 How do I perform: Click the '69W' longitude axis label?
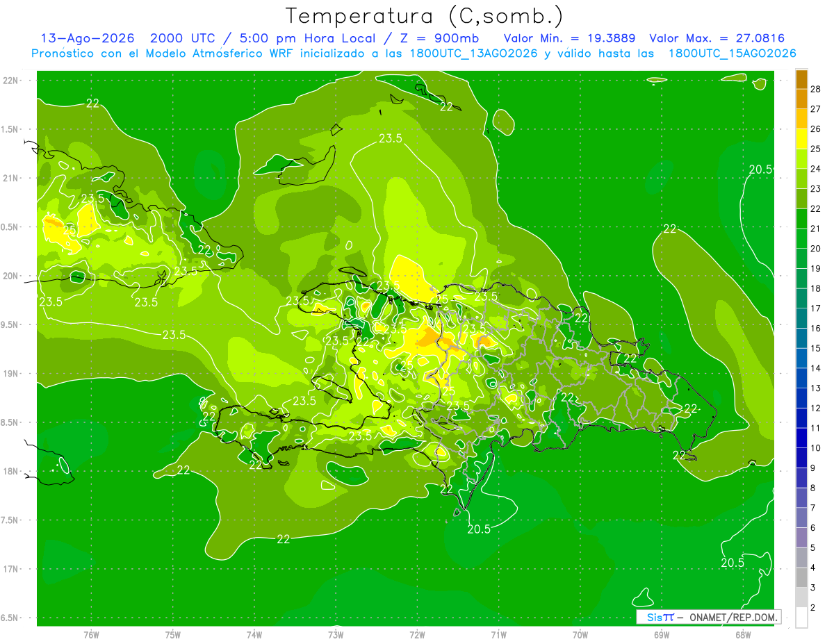tap(662, 634)
